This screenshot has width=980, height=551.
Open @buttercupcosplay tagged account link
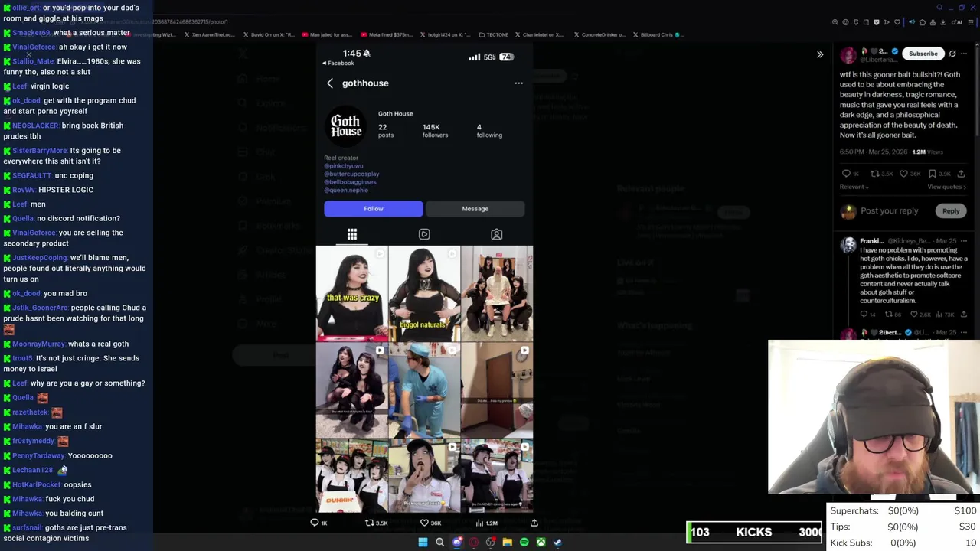click(x=351, y=174)
